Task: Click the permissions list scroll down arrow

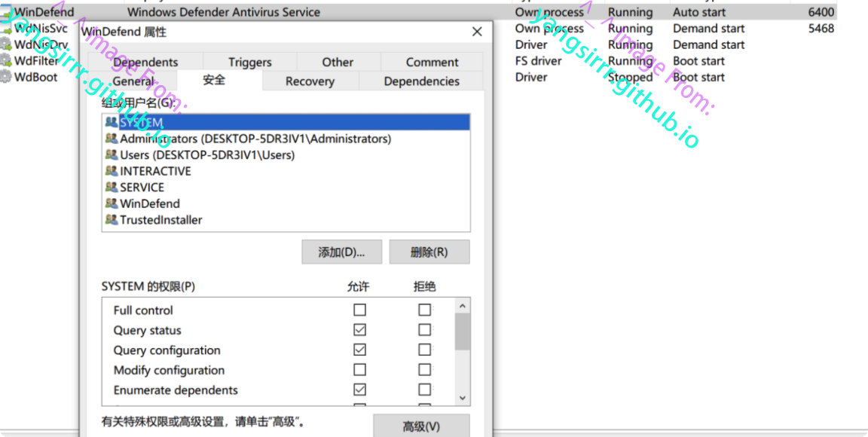Action: (x=463, y=399)
